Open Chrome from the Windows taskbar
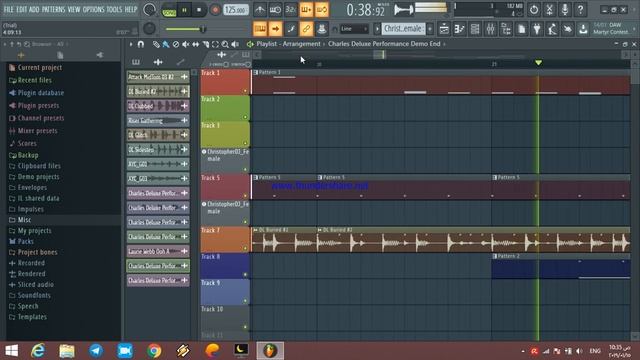Viewport: 640px width, 360px height. pos(154,351)
